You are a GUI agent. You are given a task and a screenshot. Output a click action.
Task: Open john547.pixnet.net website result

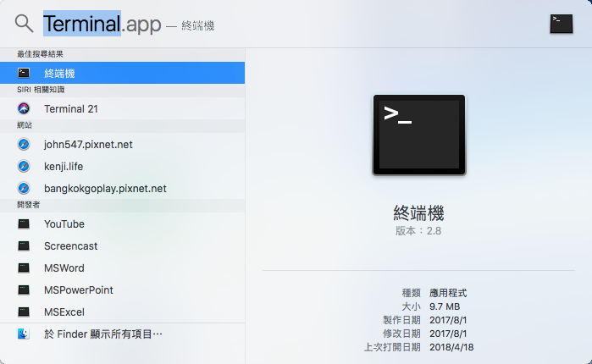click(122, 144)
